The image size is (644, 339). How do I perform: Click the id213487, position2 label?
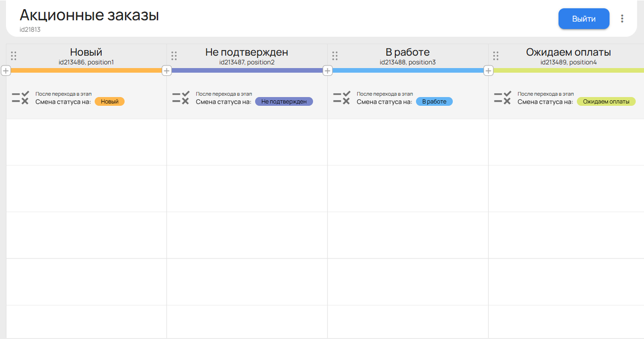tap(247, 62)
